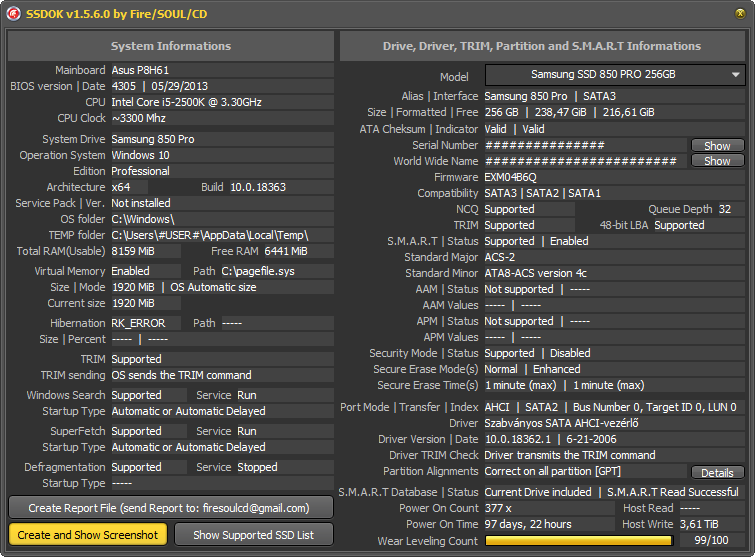Select Free RAM 6441 MiB value
The width and height of the screenshot is (755, 557).
286,251
